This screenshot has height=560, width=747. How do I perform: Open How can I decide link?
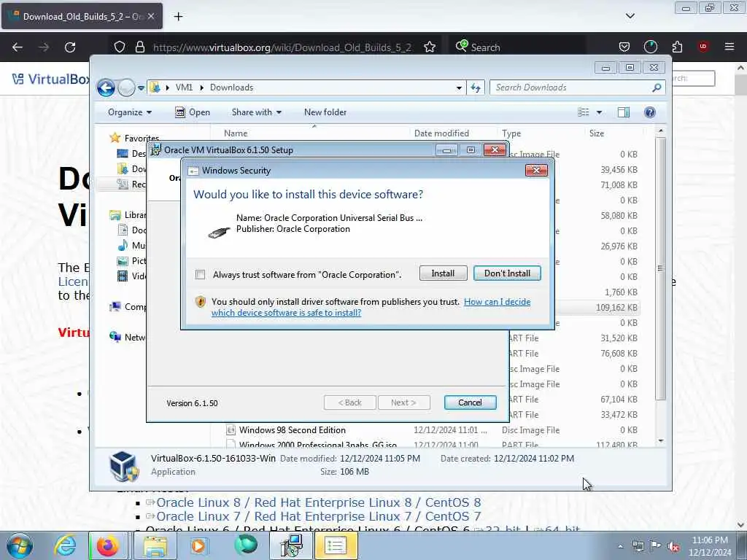tap(371, 307)
